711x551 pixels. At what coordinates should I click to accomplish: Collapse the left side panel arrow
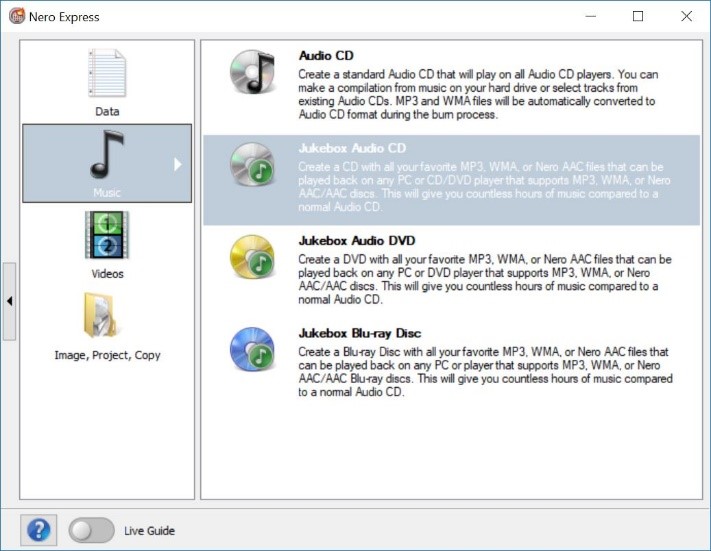point(9,302)
